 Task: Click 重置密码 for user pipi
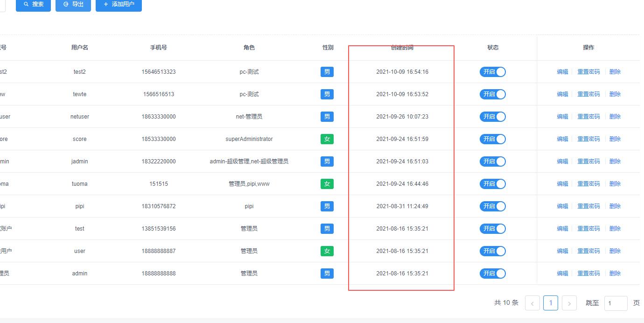click(588, 206)
